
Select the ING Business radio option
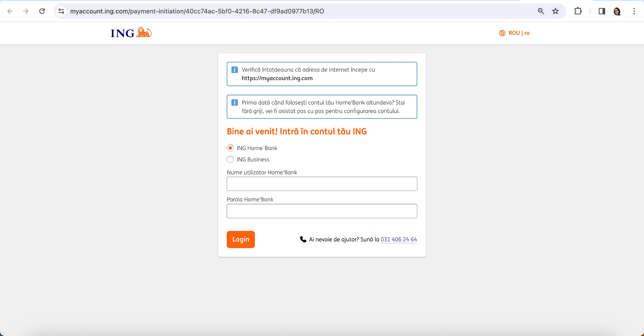point(230,160)
